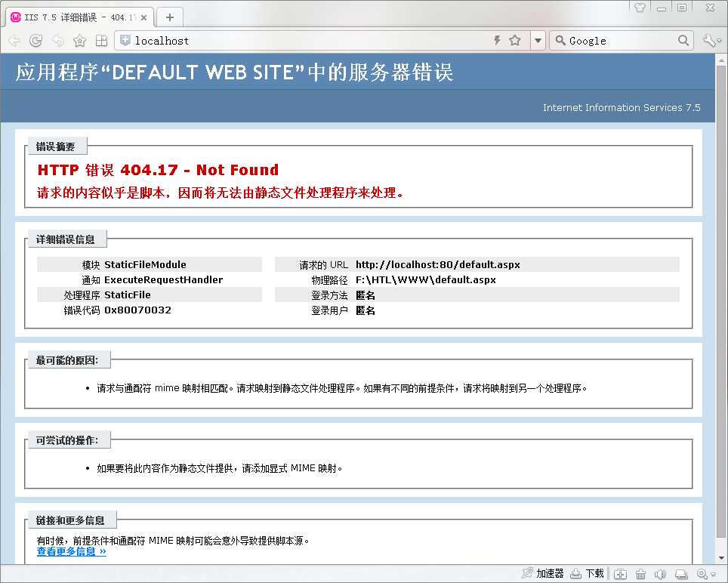Click the vertical scrollbar thumb
This screenshot has height=583, width=728.
click(x=721, y=301)
